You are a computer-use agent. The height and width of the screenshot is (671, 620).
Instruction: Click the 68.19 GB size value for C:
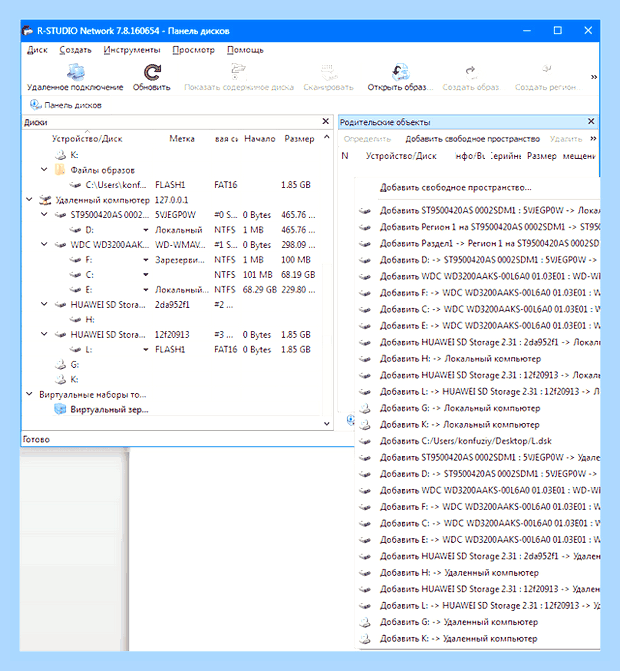(x=298, y=275)
